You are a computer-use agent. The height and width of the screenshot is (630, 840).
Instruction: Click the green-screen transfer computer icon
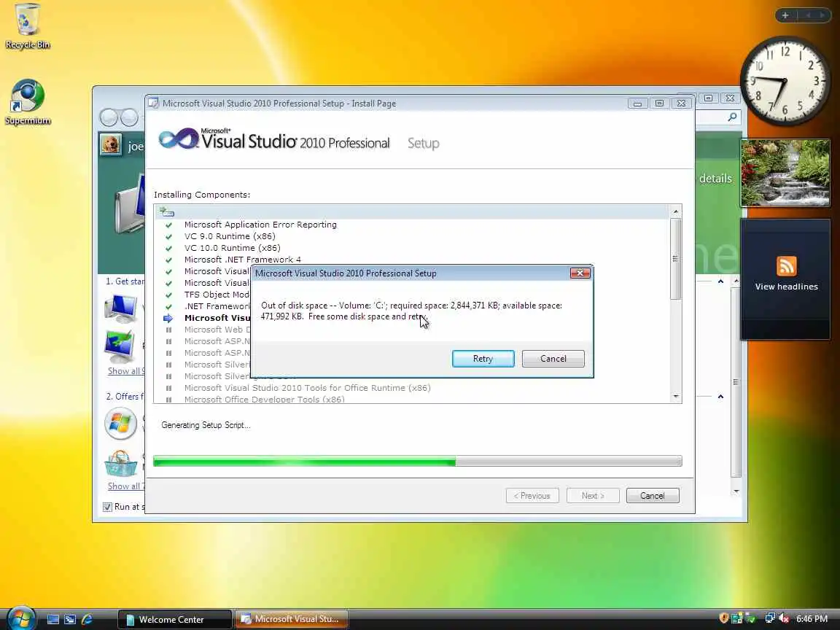click(119, 346)
